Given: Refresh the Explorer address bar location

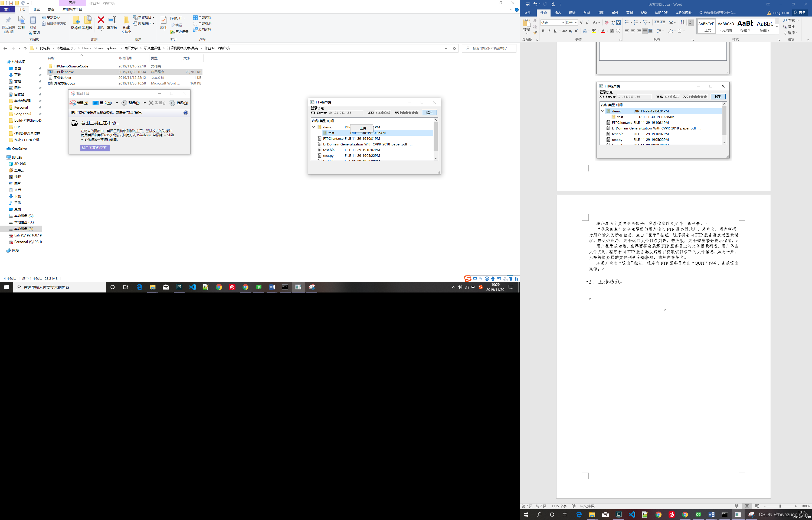Looking at the screenshot, I should click(454, 48).
